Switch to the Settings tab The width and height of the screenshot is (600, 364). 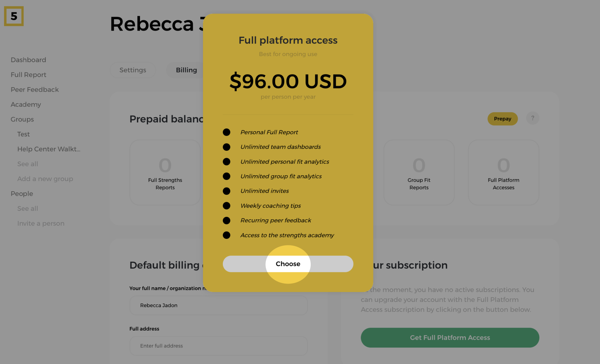click(x=133, y=70)
